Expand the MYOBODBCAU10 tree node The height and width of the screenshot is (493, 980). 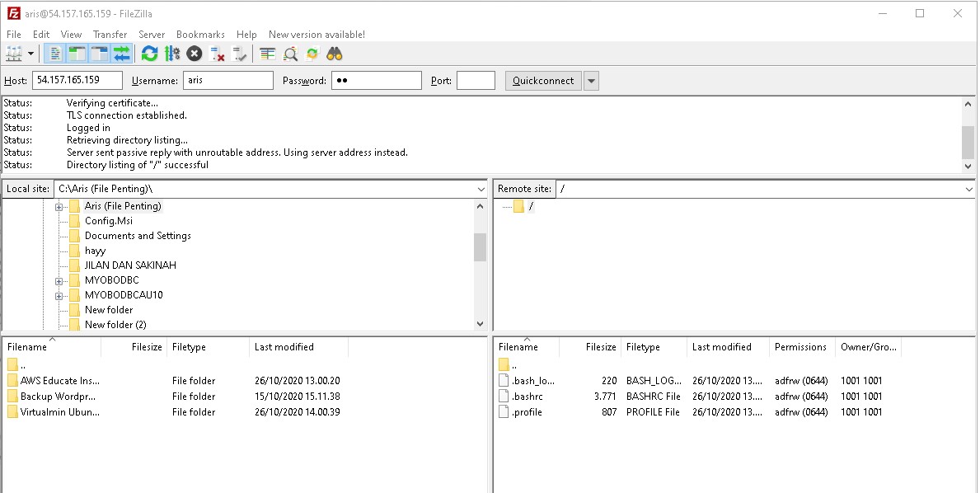point(59,296)
